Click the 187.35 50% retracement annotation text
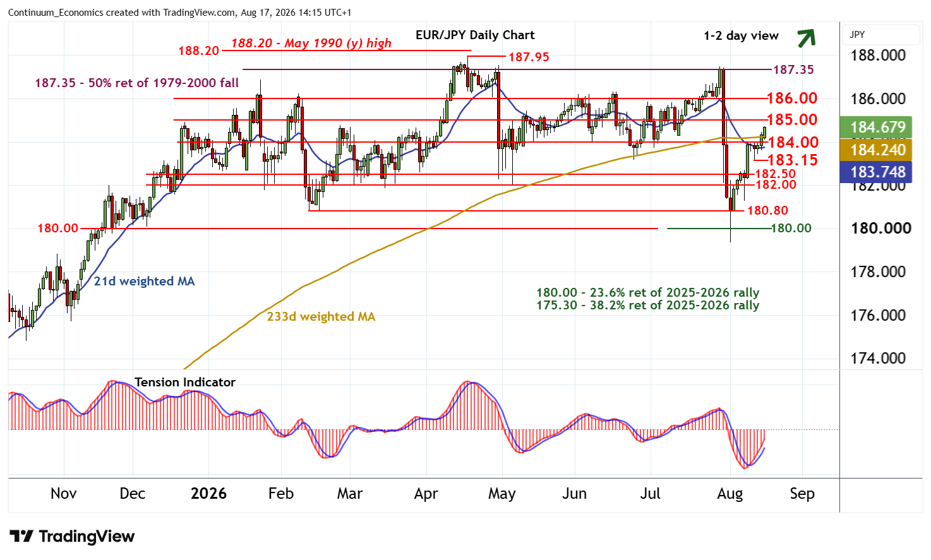 [x=136, y=83]
